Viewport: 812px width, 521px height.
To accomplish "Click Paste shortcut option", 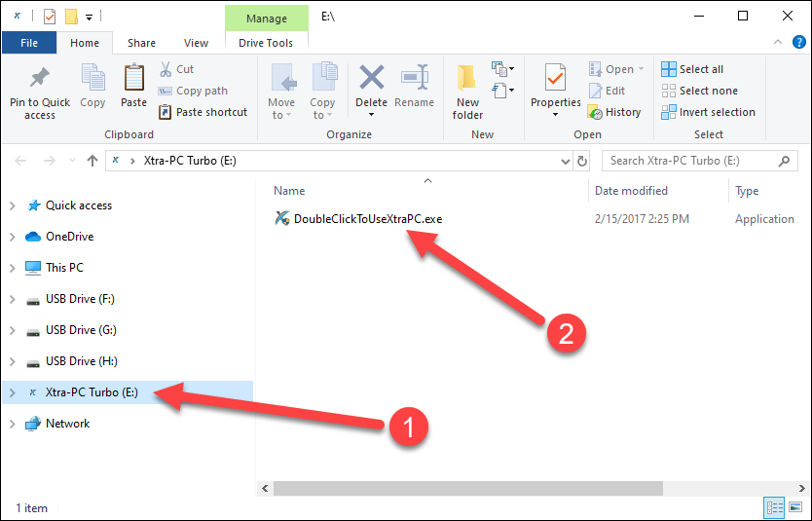I will point(203,112).
